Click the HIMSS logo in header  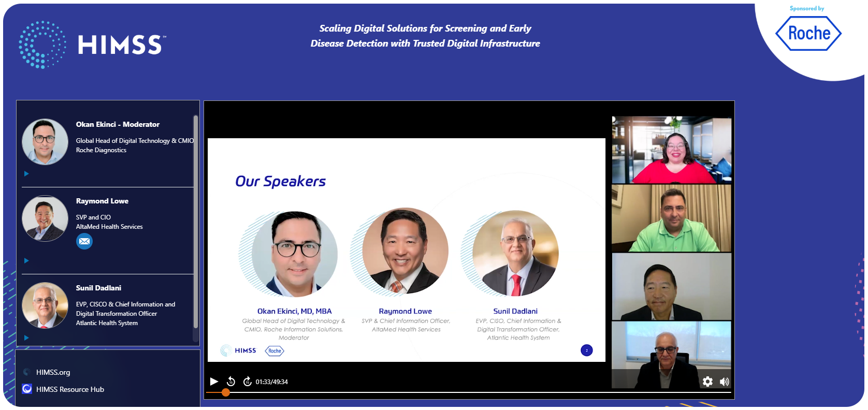coord(92,45)
